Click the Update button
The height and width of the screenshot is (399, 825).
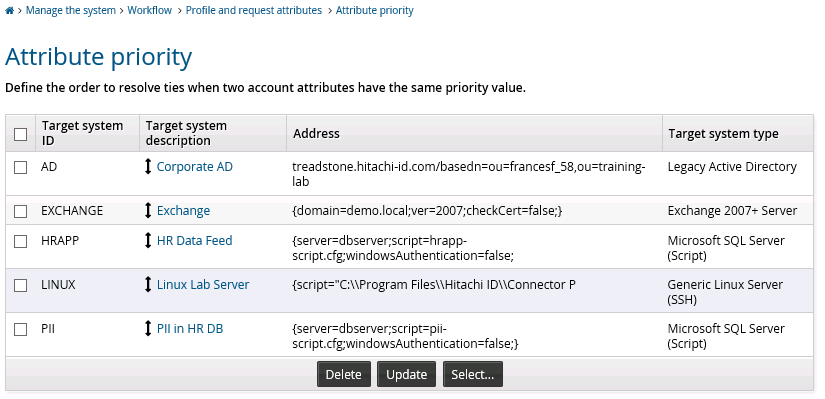tap(406, 374)
